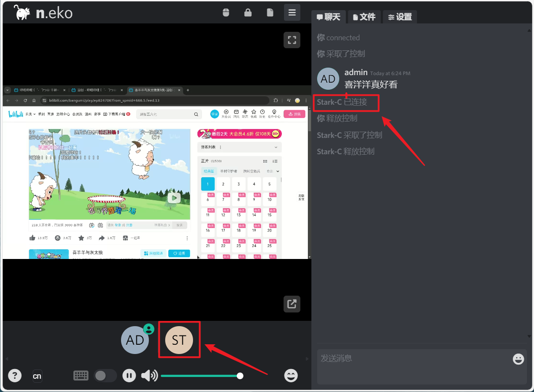Enter fullscreen with the expand icon
The height and width of the screenshot is (392, 534).
pyautogui.click(x=292, y=40)
